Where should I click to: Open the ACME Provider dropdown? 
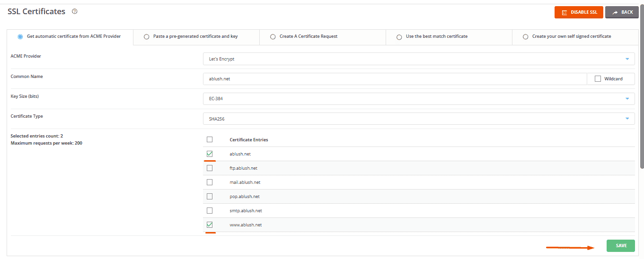[x=418, y=59]
